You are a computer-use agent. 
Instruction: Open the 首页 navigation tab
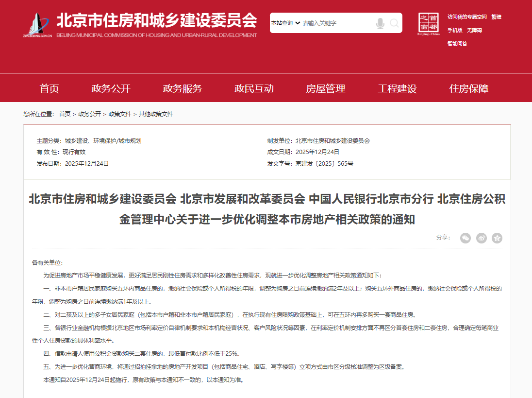[x=49, y=88]
